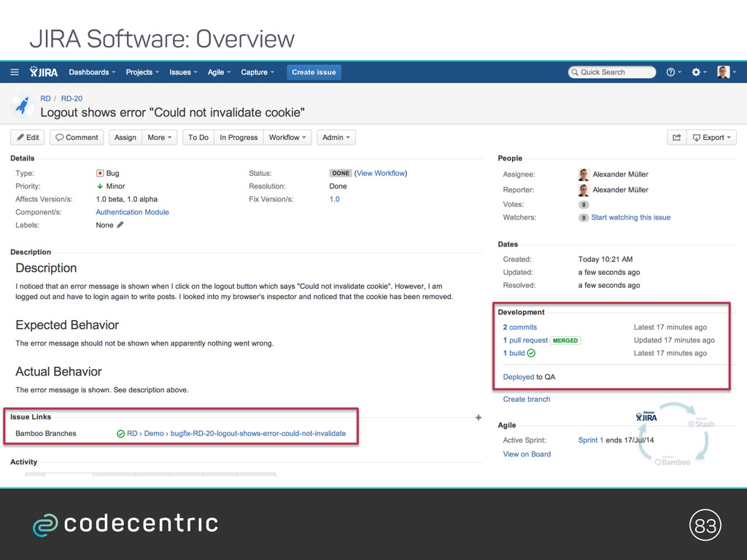Edit labels with the pencil icon
This screenshot has height=560, width=747.
click(x=120, y=225)
